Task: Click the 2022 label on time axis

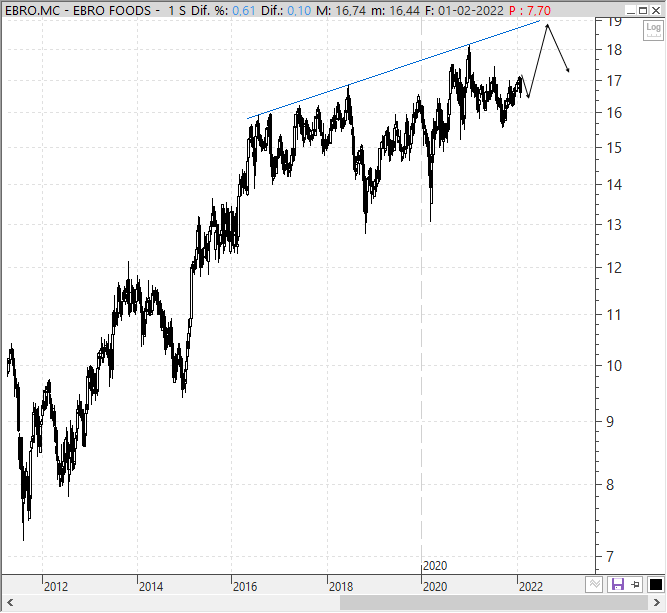Action: point(531,587)
